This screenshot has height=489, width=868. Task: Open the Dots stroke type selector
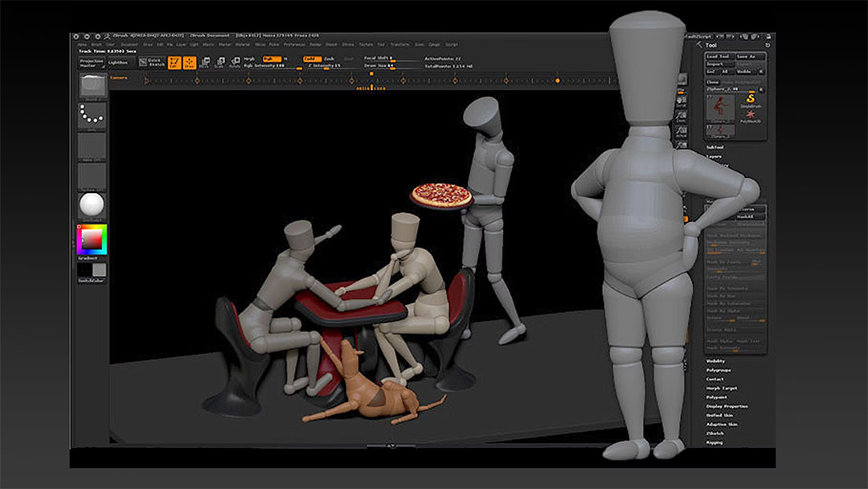point(92,115)
